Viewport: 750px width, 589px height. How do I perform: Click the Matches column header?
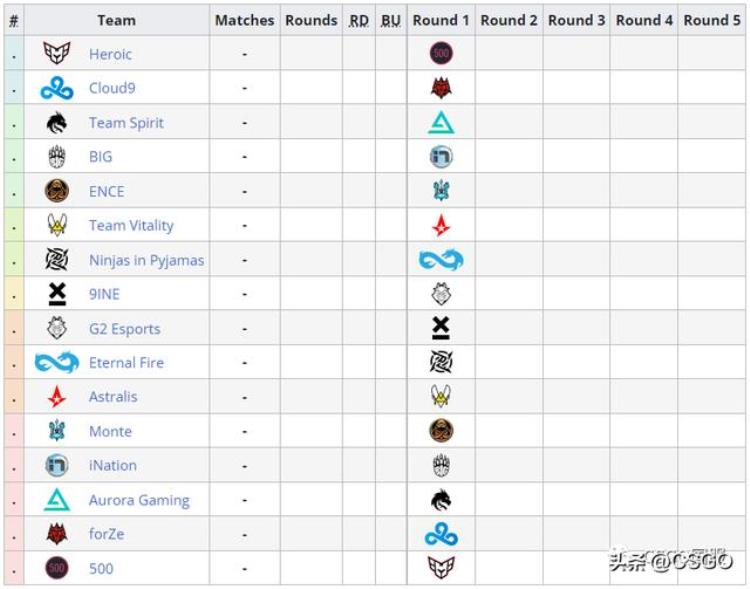[x=244, y=21]
